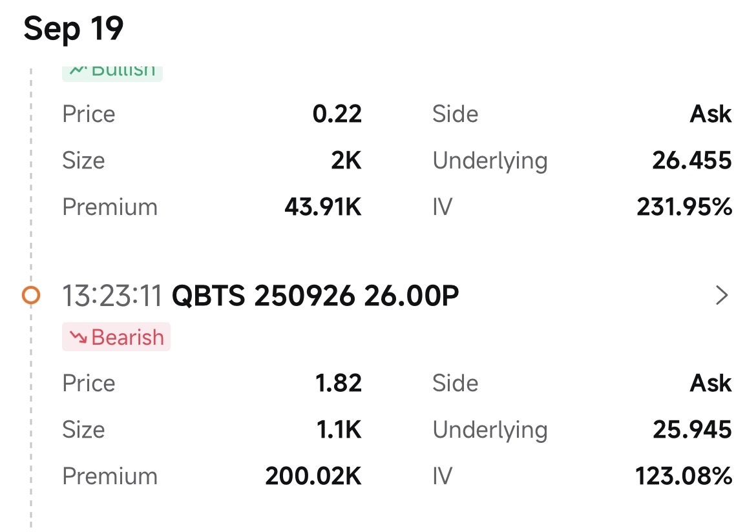Image resolution: width=756 pixels, height=532 pixels.
Task: Select the 200.02K premium value
Action: [313, 476]
